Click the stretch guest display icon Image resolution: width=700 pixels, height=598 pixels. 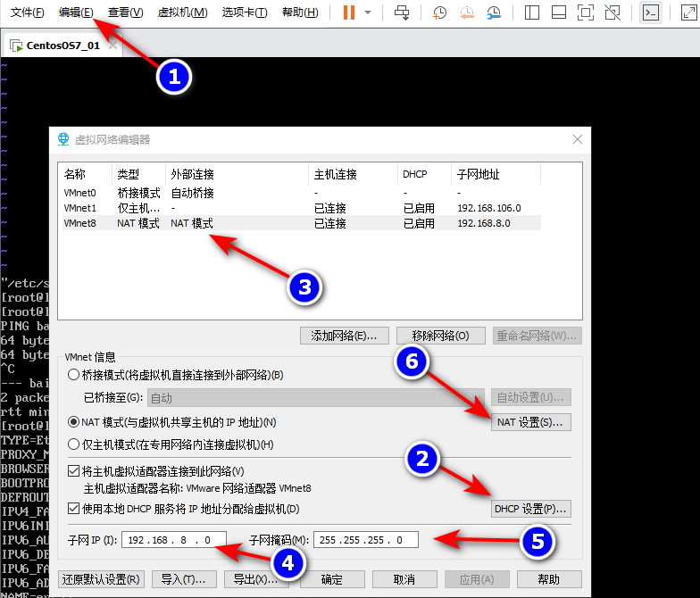689,12
